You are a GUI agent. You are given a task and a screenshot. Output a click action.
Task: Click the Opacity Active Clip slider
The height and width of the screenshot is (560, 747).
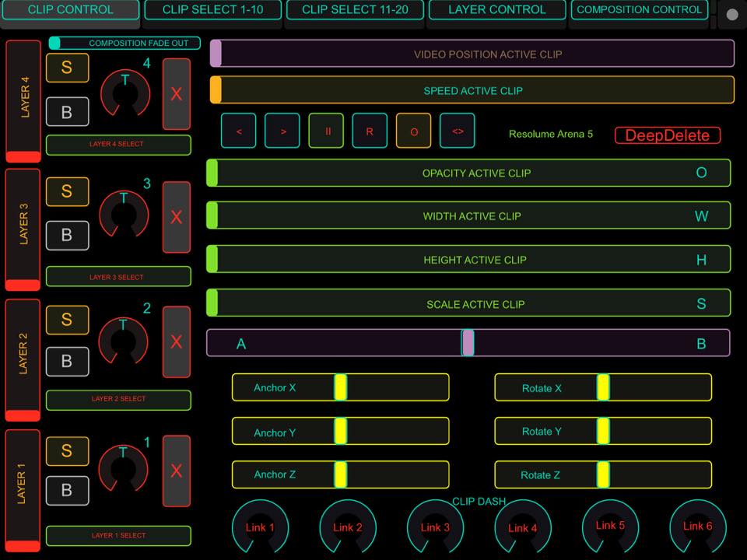point(468,173)
